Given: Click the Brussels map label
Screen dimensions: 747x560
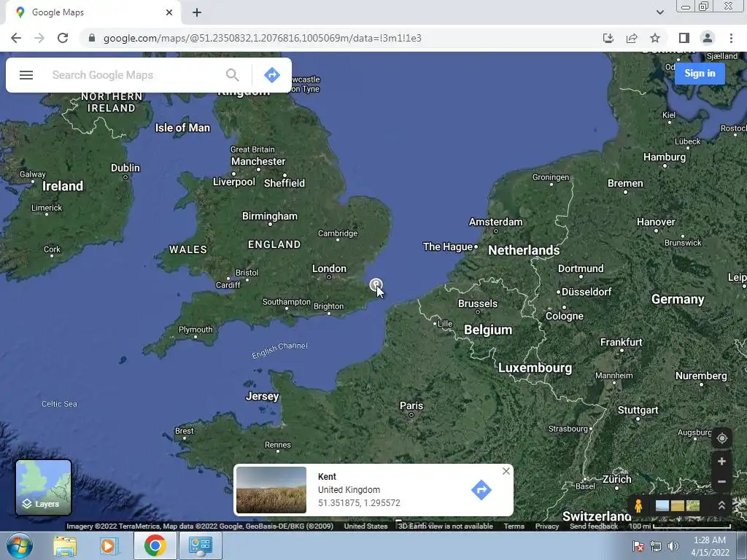Looking at the screenshot, I should [477, 304].
